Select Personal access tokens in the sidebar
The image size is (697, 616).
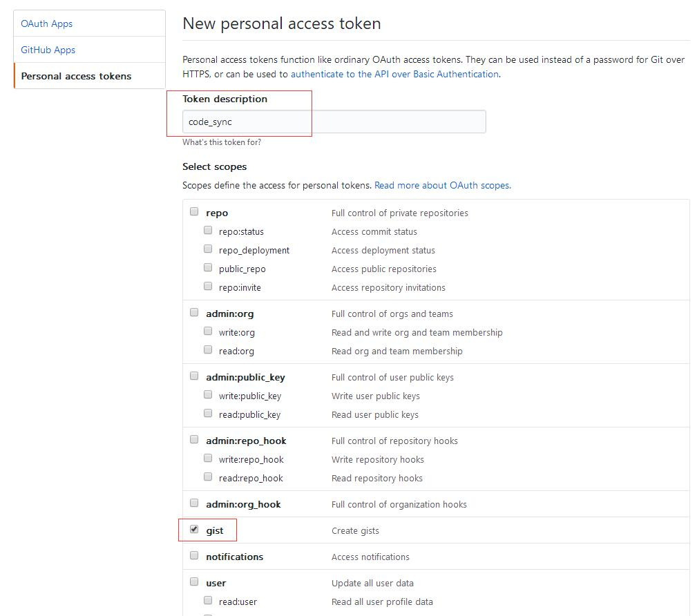[x=76, y=76]
